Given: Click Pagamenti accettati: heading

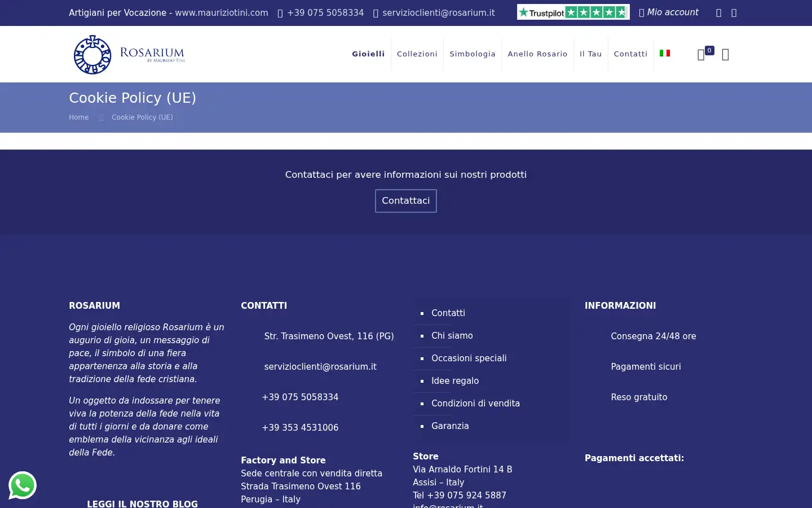Looking at the screenshot, I should click(634, 458).
